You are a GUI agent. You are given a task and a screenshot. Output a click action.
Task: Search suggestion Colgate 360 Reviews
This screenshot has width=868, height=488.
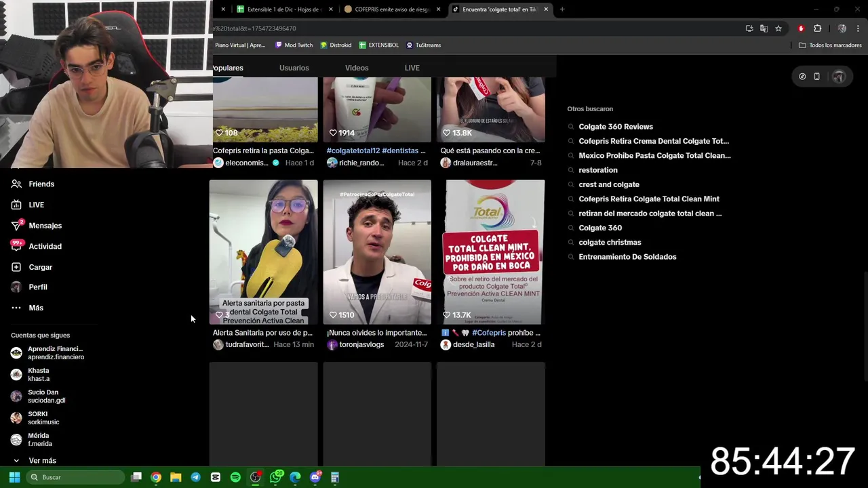(616, 127)
